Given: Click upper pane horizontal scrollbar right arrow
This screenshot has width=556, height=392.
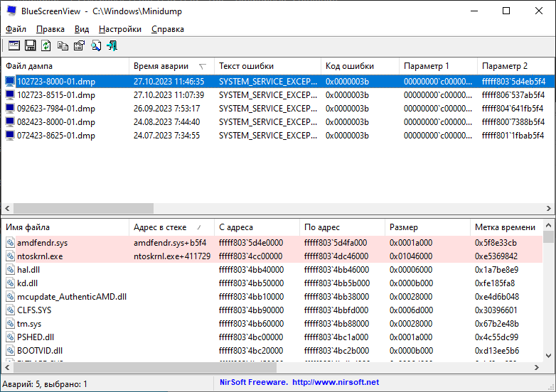Looking at the screenshot, I should coord(549,208).
